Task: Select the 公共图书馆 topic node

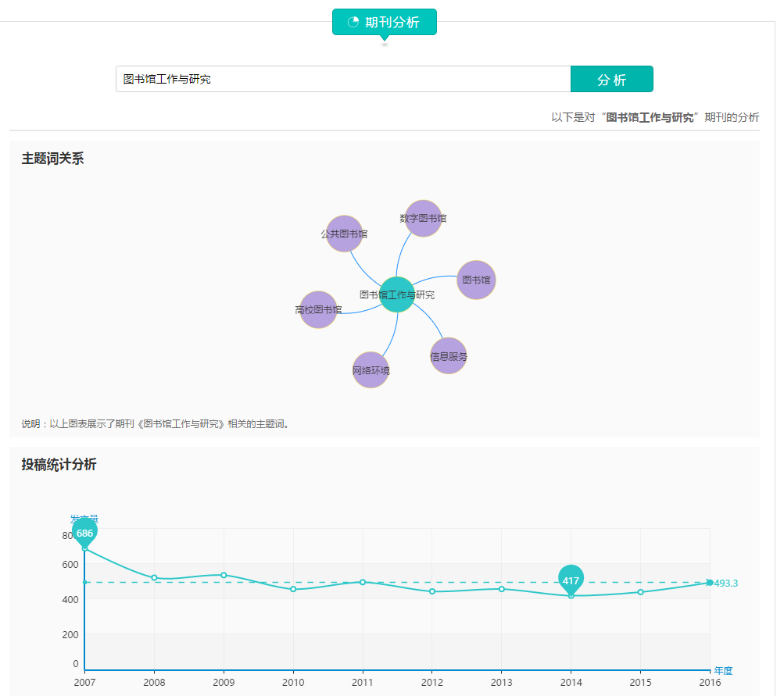Action: [x=344, y=234]
